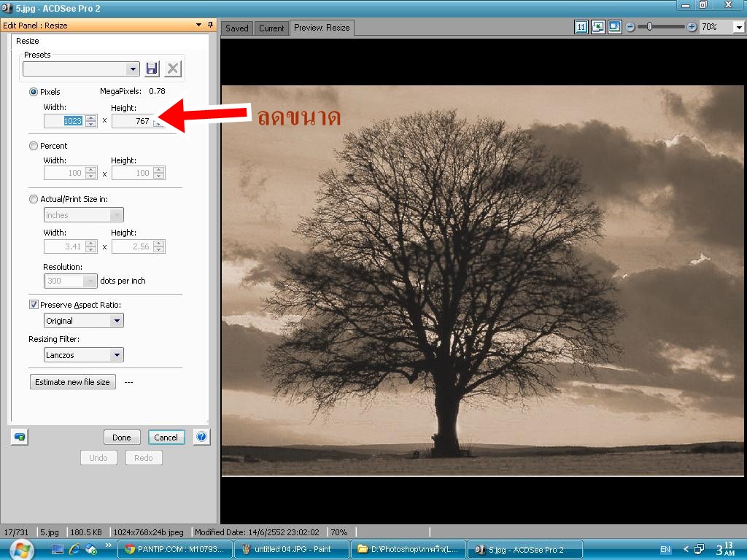Open the print units inches dropdown
This screenshot has width=747, height=560.
[117, 215]
